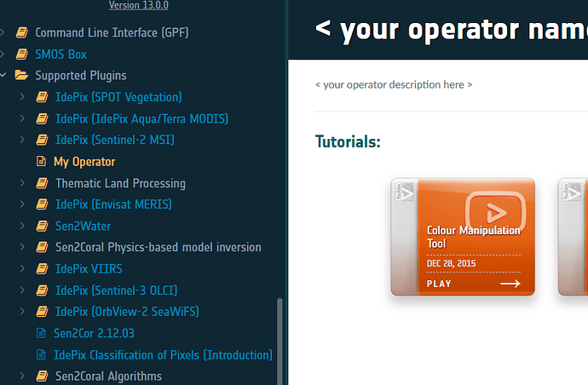
Task: Collapse the Supported Plugins node
Action: pyautogui.click(x=3, y=75)
